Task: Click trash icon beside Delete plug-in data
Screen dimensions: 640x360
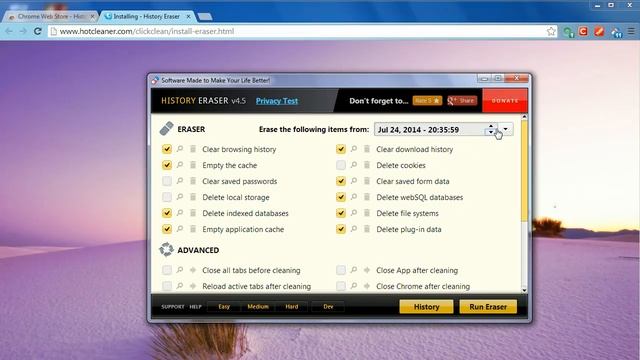Action: pos(367,229)
